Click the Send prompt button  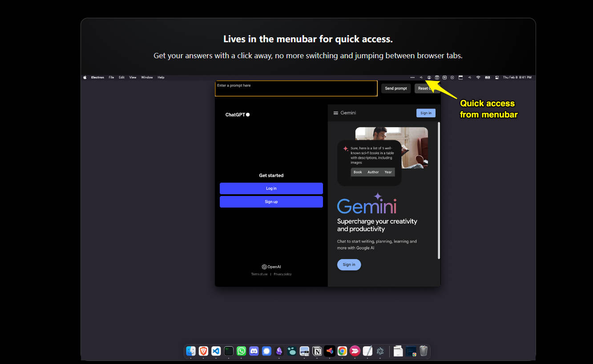coord(396,88)
